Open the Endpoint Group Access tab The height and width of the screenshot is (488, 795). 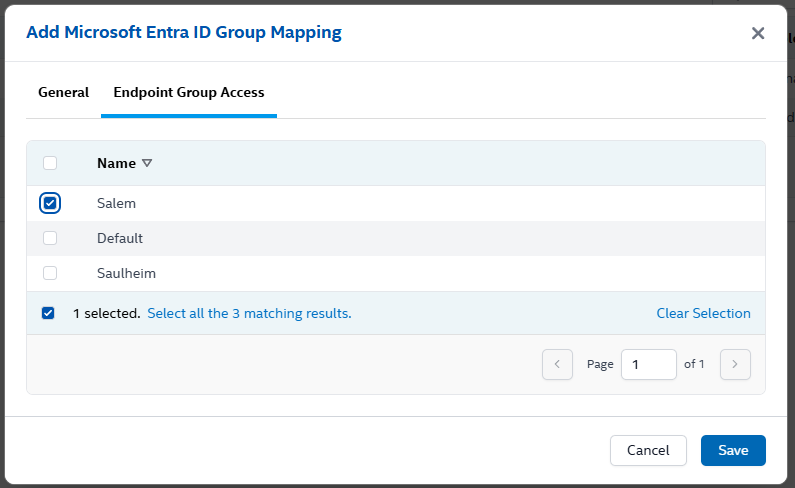189,92
